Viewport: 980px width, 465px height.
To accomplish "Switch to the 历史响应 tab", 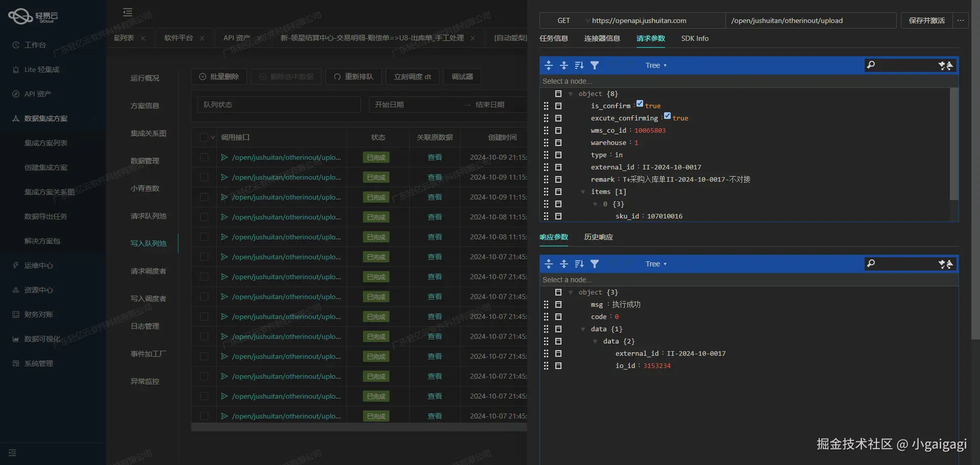I will point(598,237).
